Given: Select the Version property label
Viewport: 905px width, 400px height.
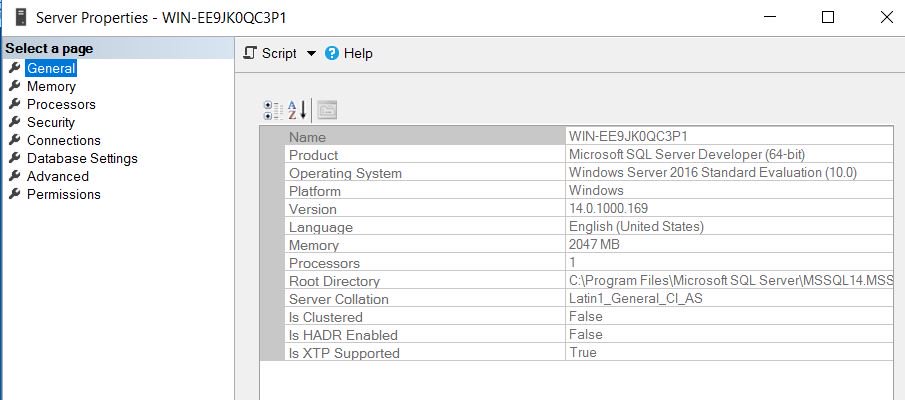Looking at the screenshot, I should [x=312, y=208].
